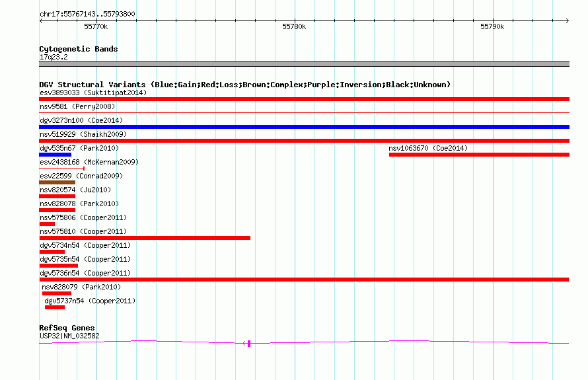Click the dgv5735n54 (Cooper2011) label

[85, 259]
